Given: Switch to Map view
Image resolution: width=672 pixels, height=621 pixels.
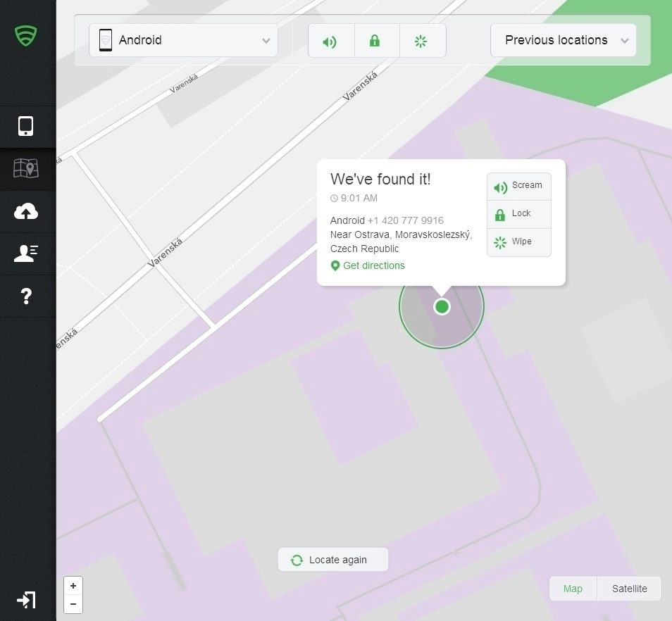Looking at the screenshot, I should pos(573,589).
